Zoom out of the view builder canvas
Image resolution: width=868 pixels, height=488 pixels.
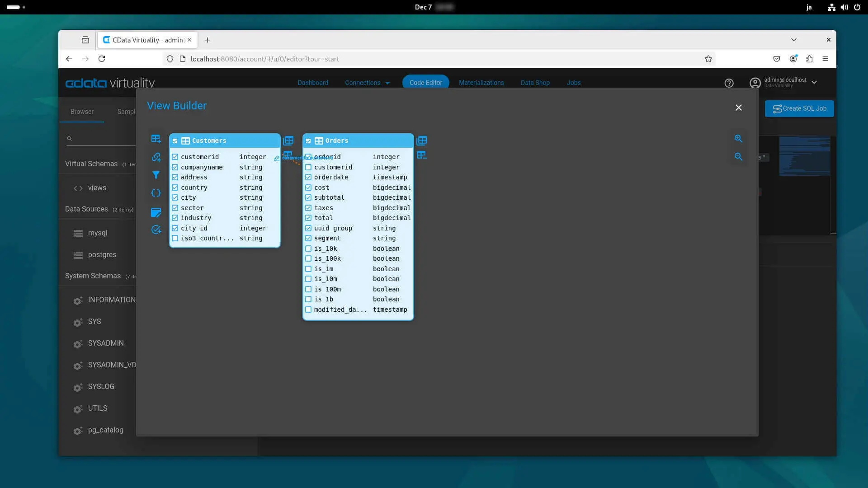(738, 157)
